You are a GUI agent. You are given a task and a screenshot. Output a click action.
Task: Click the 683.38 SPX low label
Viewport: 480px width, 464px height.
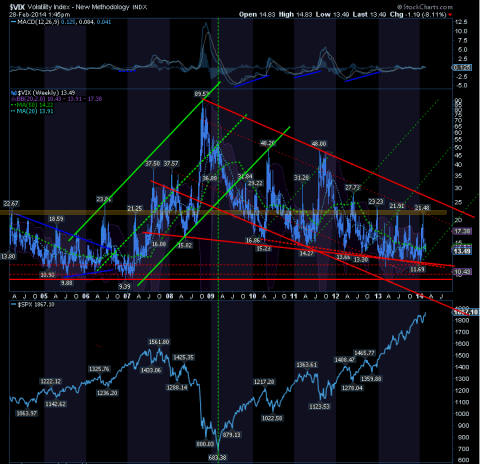tap(217, 457)
